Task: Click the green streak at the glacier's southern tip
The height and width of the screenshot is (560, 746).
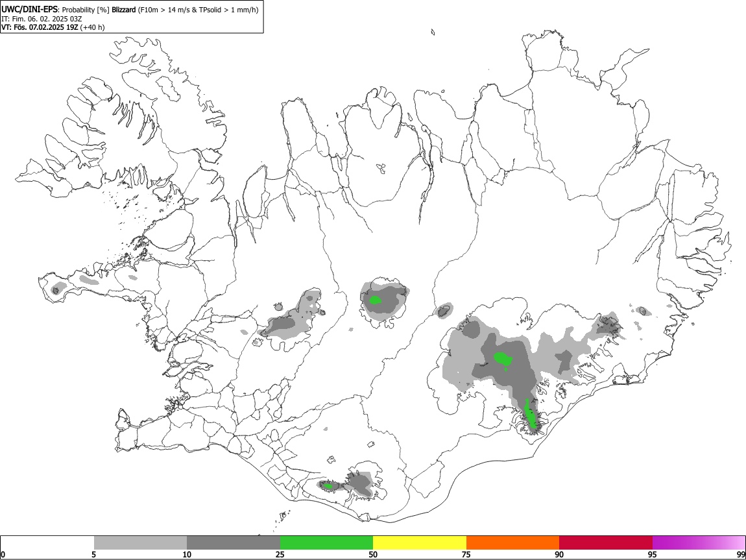Action: click(x=529, y=415)
